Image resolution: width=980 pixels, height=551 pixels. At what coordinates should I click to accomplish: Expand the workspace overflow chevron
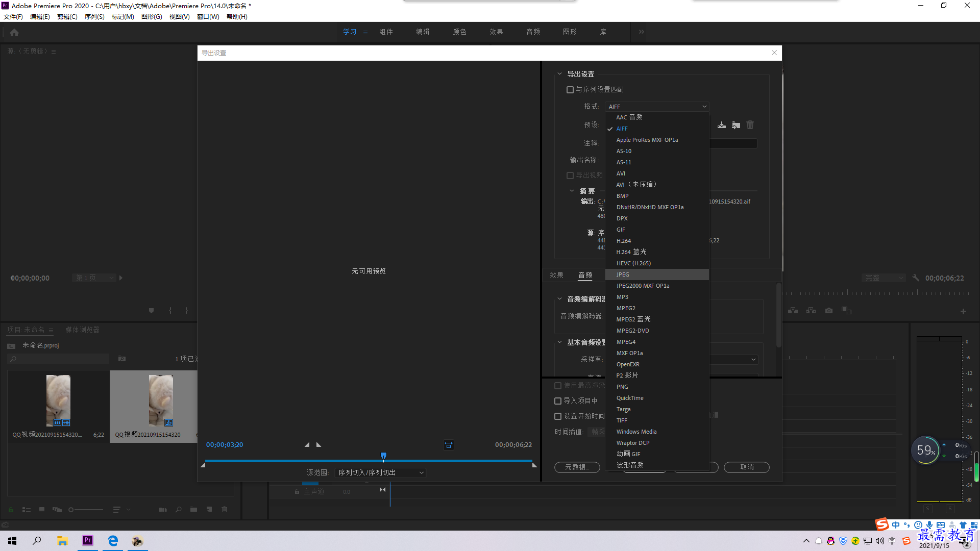coord(642,32)
